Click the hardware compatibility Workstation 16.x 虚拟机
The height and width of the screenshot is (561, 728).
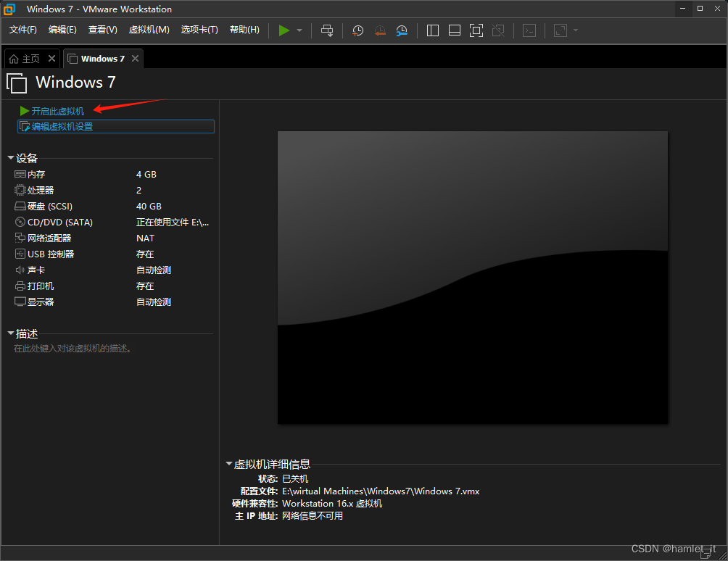(332, 504)
